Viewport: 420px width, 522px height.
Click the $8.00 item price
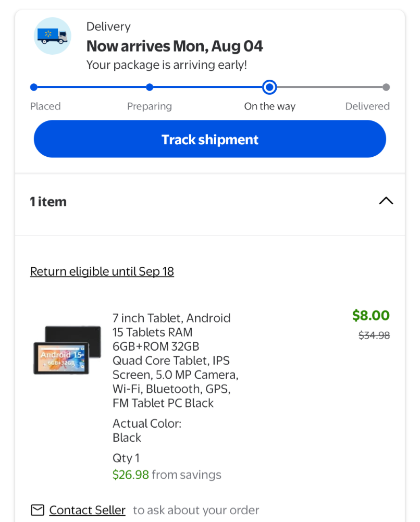[x=370, y=315]
